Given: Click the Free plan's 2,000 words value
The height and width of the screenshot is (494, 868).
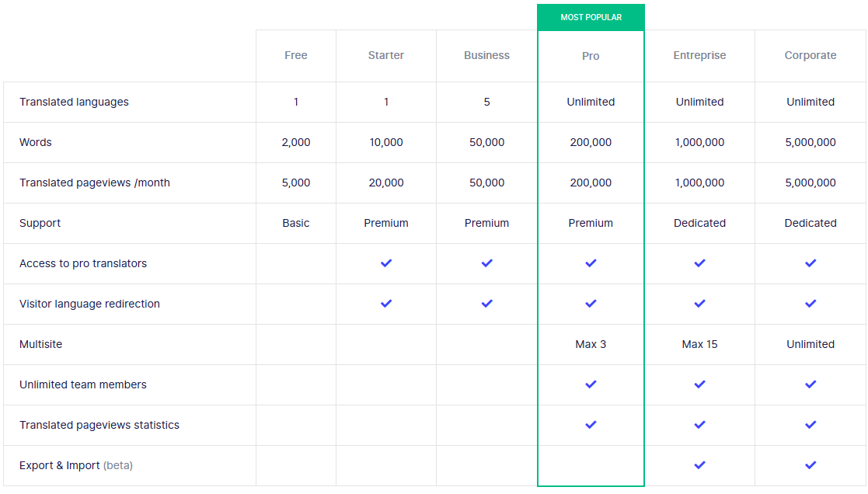Looking at the screenshot, I should point(296,142).
